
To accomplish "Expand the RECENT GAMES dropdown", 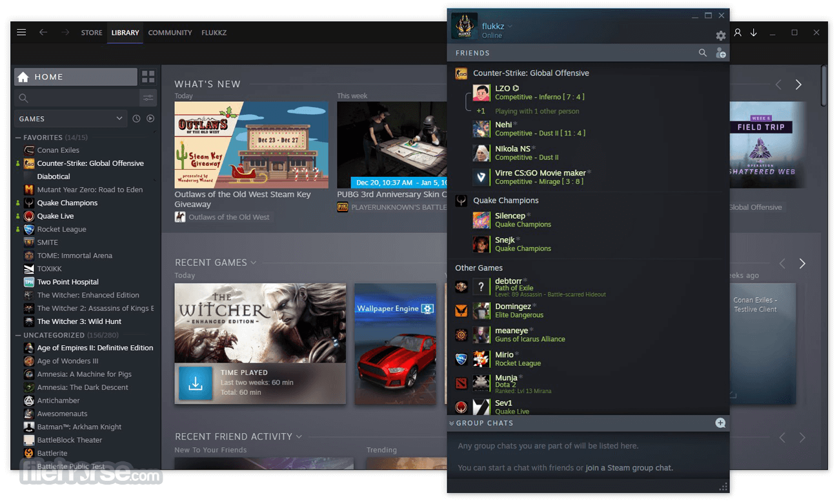I will tap(254, 263).
